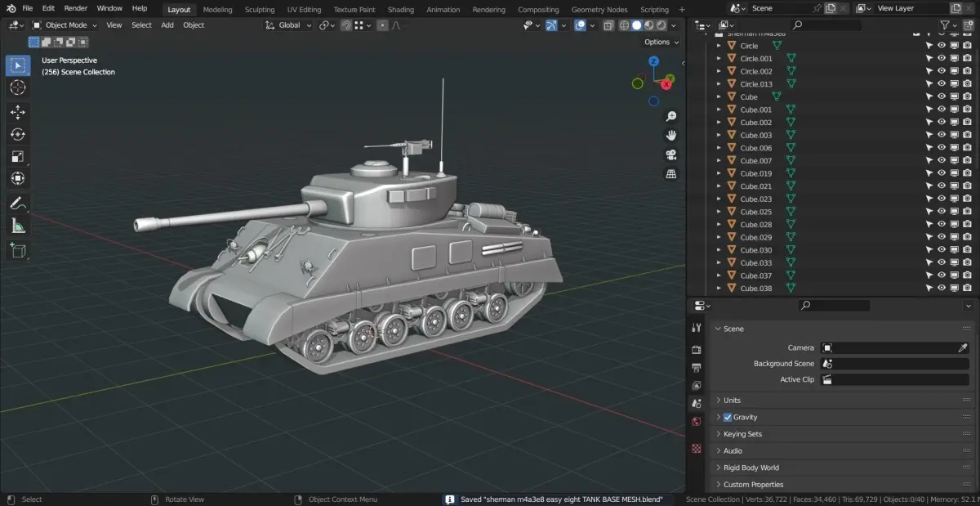
Task: Hide Circle.001 in viewport with eye
Action: [x=942, y=59]
